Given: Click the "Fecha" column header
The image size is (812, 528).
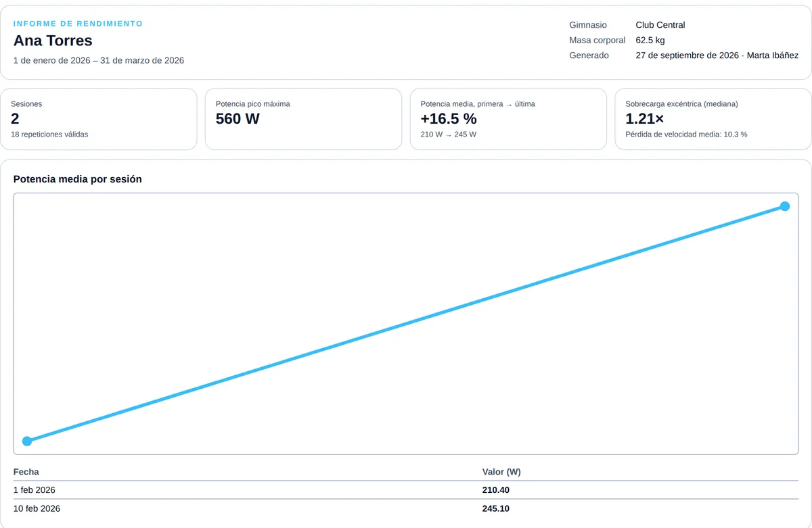Looking at the screenshot, I should coord(26,472).
